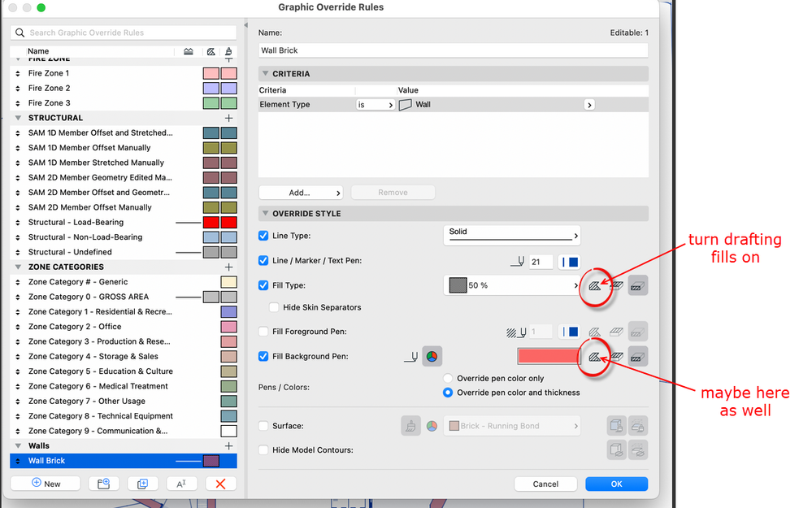Viewport: 812px width, 508px height.
Task: Collapse the STRUCTURAL group
Action: coord(18,118)
